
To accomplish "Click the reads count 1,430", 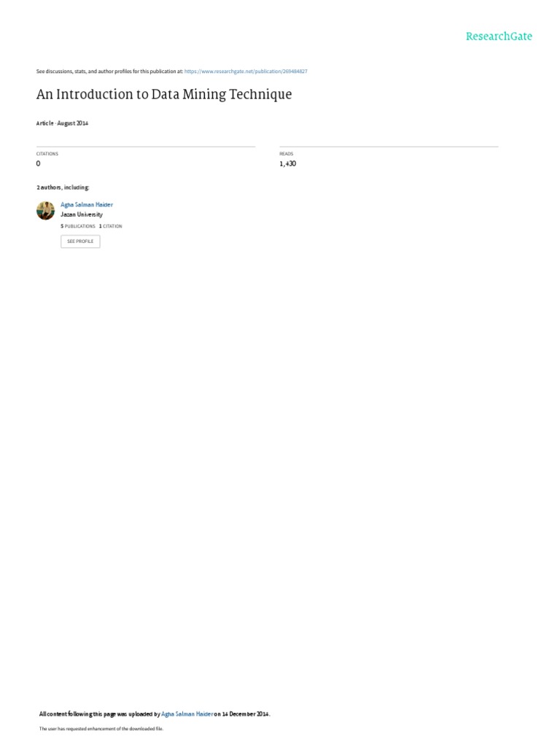I will (x=287, y=163).
